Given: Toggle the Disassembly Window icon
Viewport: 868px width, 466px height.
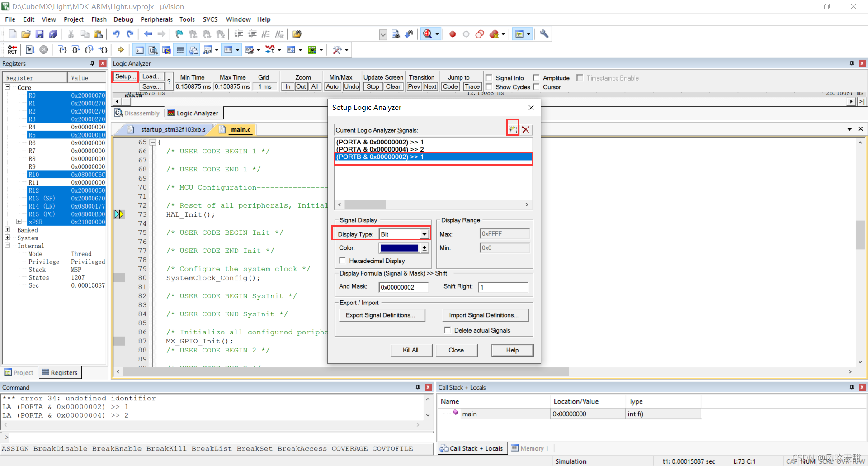Looking at the screenshot, I should 153,50.
